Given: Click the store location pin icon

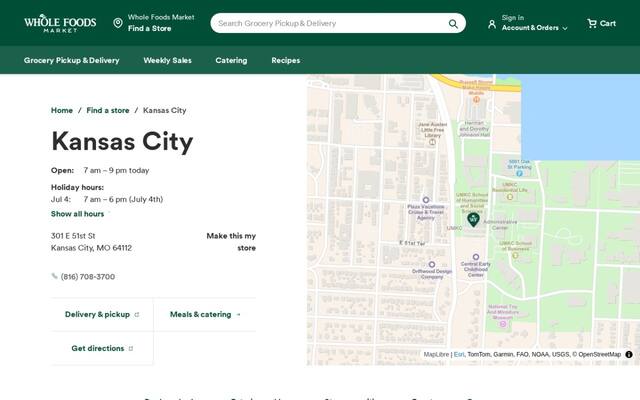Looking at the screenshot, I should coord(118,23).
